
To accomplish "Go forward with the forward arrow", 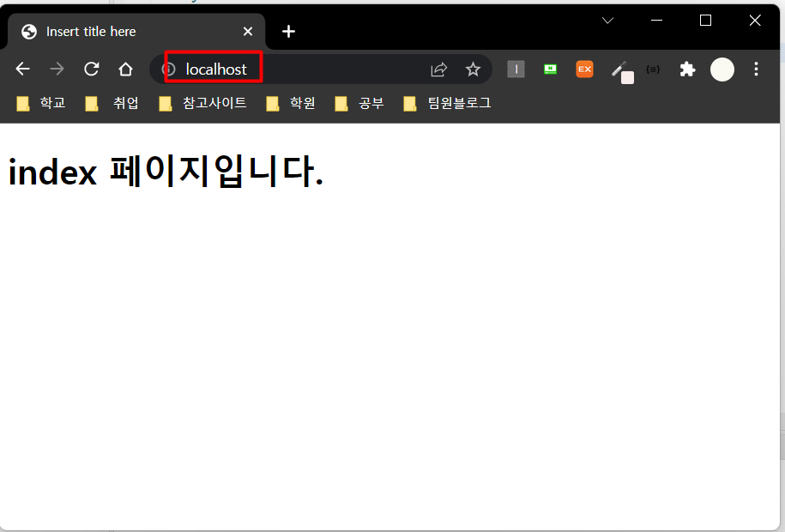I will point(57,69).
